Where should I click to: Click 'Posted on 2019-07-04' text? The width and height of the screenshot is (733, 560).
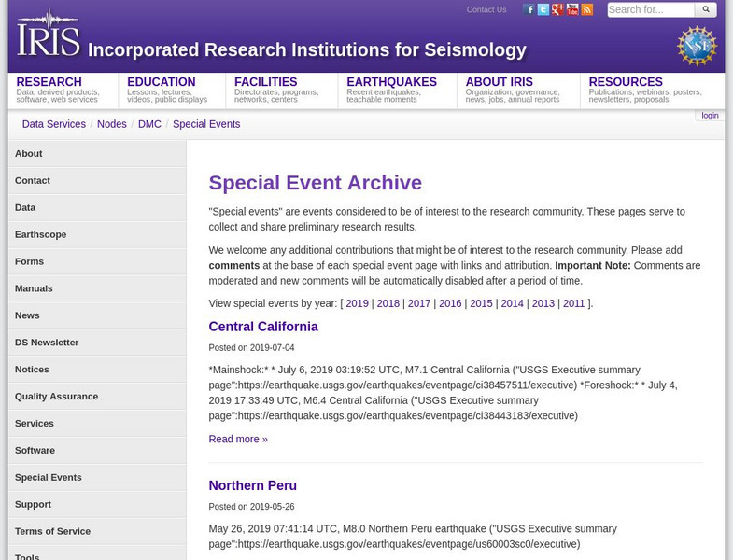(251, 348)
